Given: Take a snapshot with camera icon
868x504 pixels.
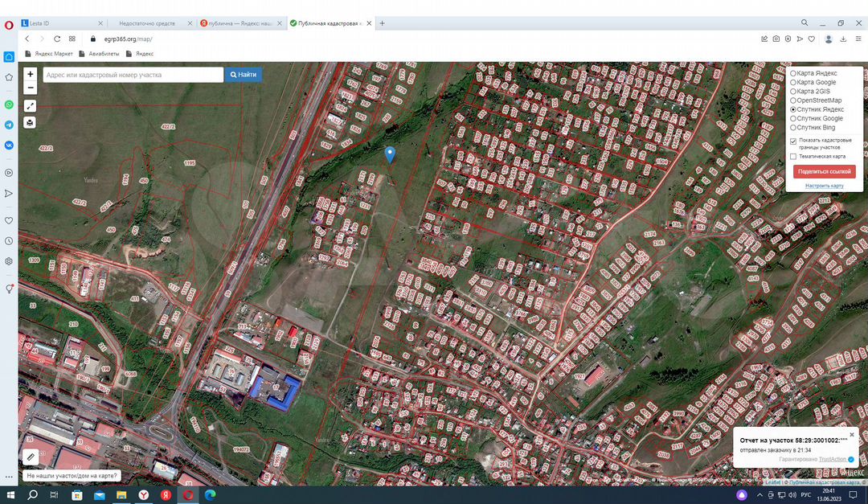Looking at the screenshot, I should pyautogui.click(x=776, y=39).
